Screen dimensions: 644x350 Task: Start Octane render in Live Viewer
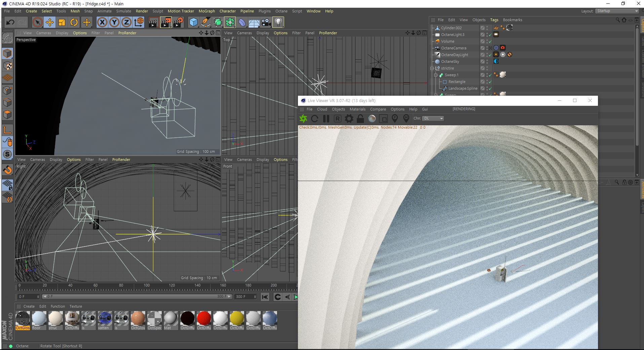click(303, 119)
